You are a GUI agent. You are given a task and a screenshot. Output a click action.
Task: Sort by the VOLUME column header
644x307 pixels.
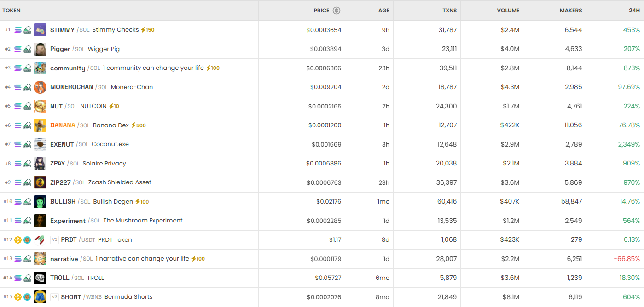point(508,11)
